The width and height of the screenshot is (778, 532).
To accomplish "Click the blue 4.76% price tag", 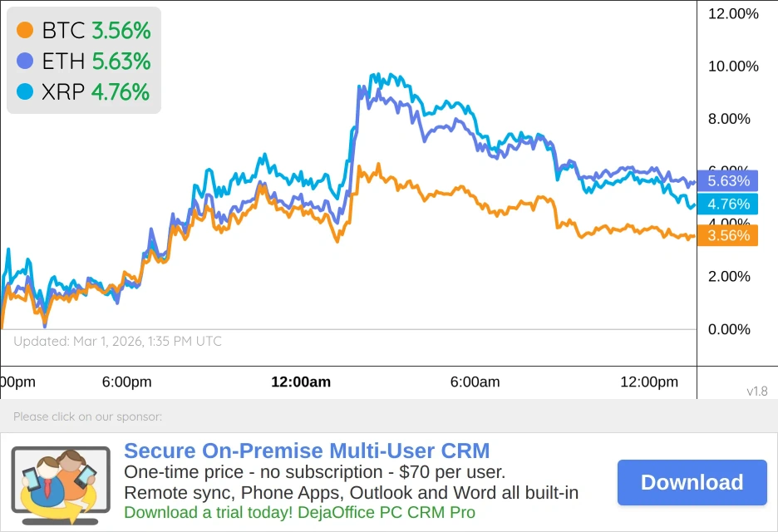I will [728, 204].
